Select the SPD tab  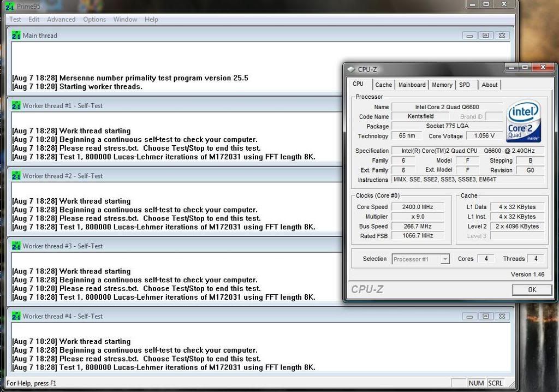[x=464, y=85]
